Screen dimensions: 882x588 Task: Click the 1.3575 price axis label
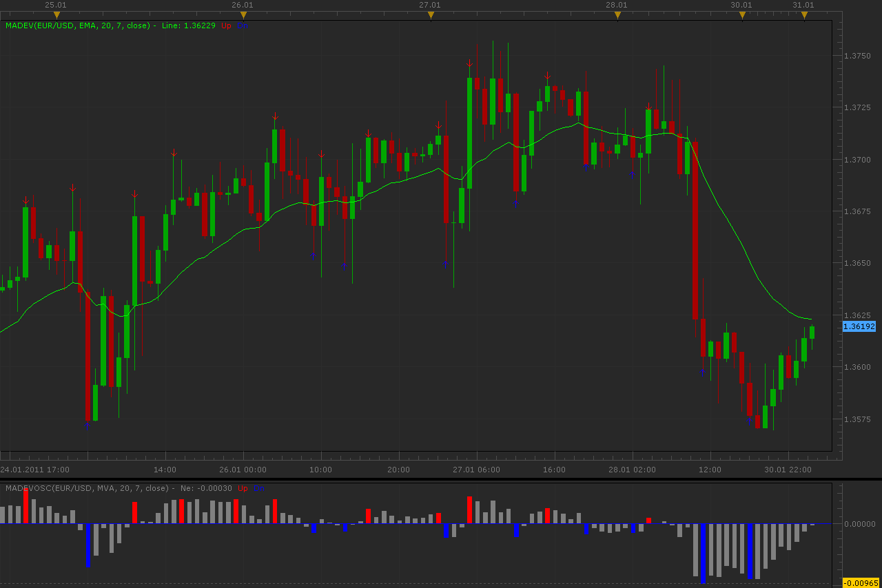point(857,419)
